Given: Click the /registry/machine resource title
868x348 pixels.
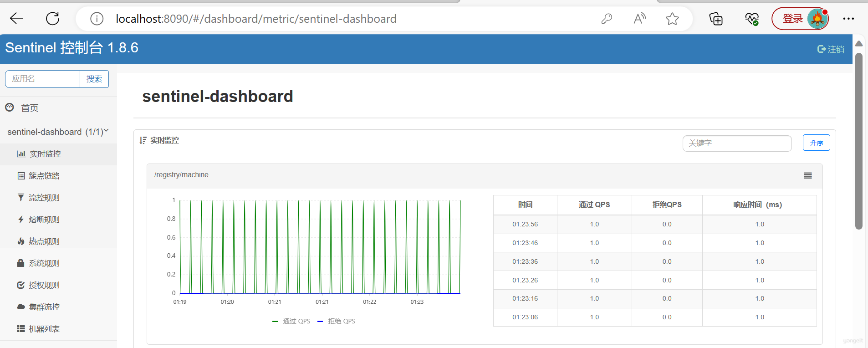Looking at the screenshot, I should (181, 175).
